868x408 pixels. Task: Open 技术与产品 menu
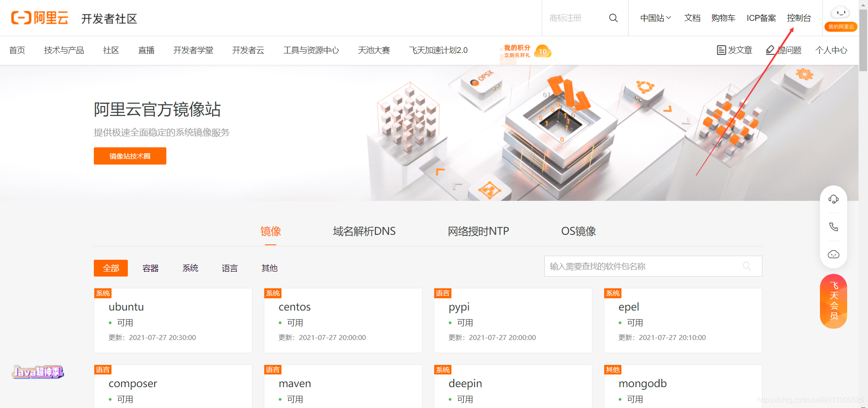pos(64,50)
